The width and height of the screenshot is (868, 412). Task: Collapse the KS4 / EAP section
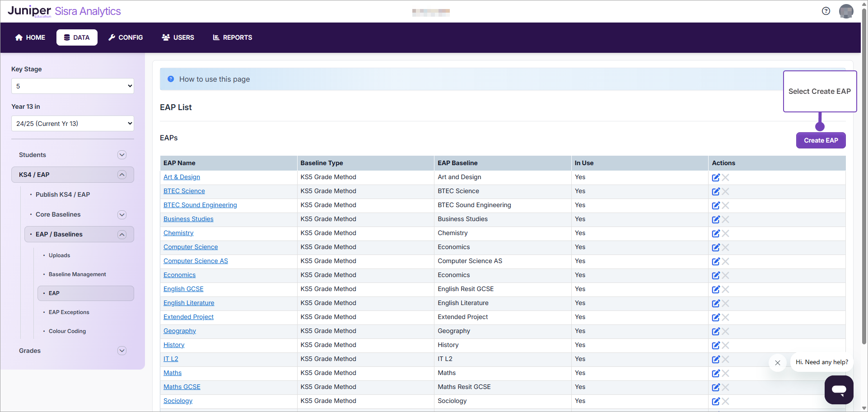coord(121,175)
